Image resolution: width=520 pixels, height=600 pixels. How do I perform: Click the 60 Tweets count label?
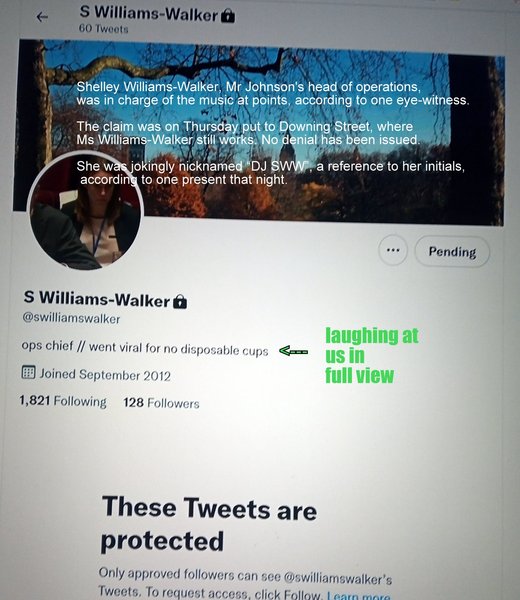[103, 29]
